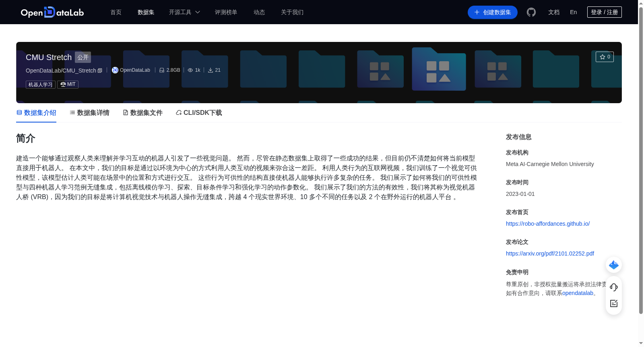Open the arxiv.org paper PDF link
Image resolution: width=644 pixels, height=347 pixels.
pos(550,253)
